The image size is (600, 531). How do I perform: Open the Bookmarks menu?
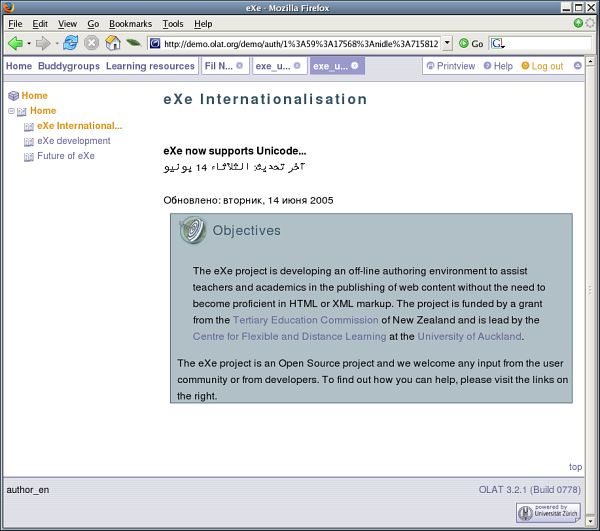click(x=130, y=24)
